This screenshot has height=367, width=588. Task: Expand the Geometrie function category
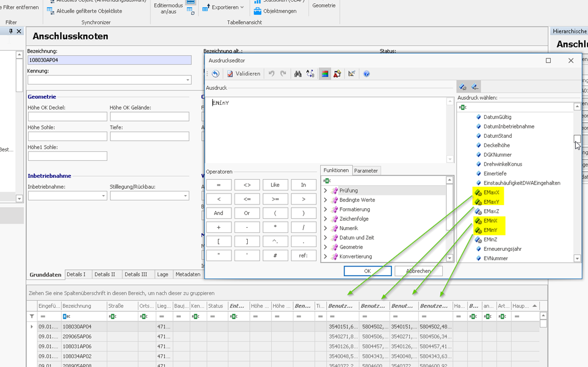pos(326,247)
